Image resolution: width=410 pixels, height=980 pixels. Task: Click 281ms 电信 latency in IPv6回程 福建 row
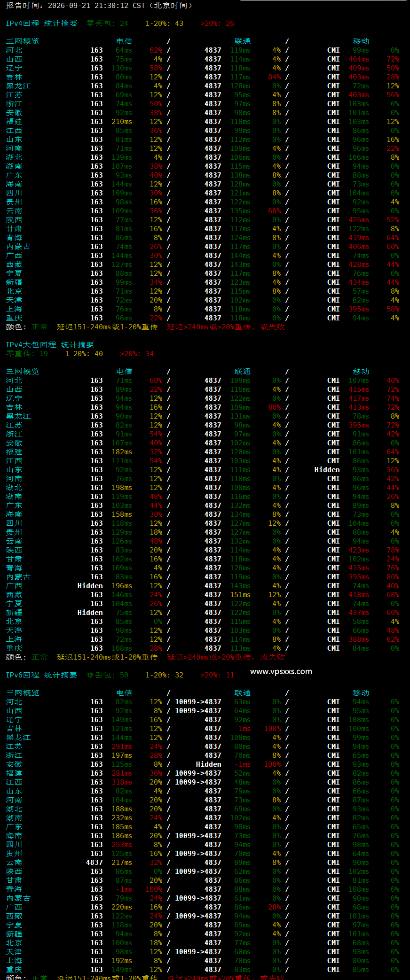click(122, 773)
